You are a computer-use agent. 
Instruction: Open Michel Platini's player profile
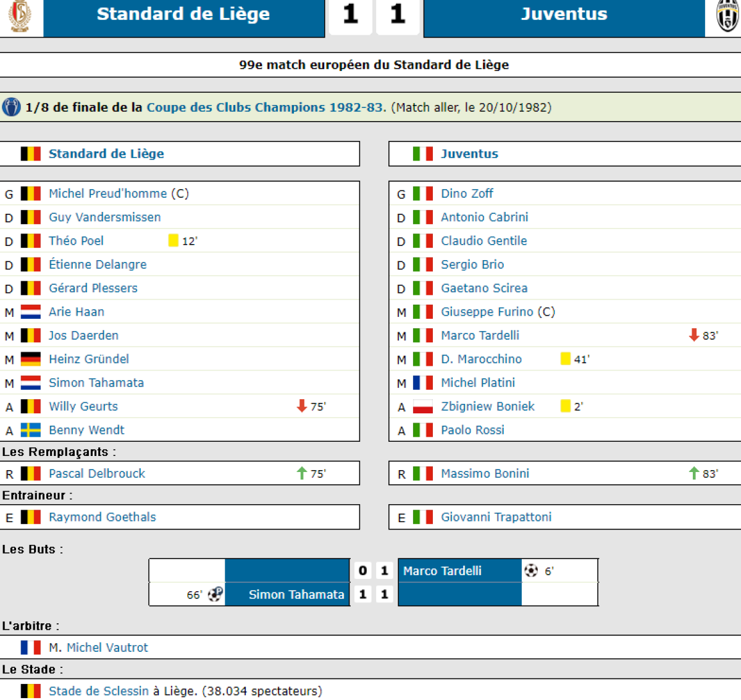(478, 382)
